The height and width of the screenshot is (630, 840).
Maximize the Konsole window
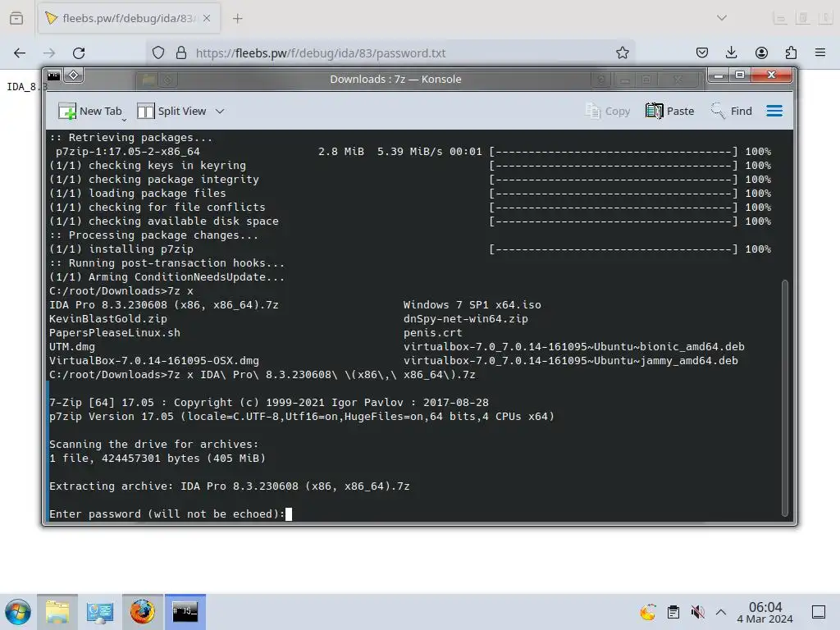[740, 75]
